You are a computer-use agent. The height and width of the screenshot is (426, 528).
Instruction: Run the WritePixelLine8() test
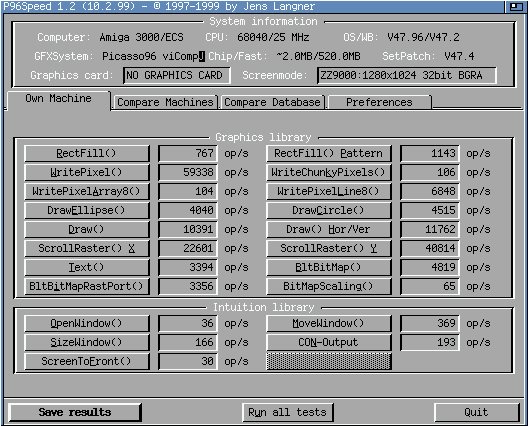point(329,191)
